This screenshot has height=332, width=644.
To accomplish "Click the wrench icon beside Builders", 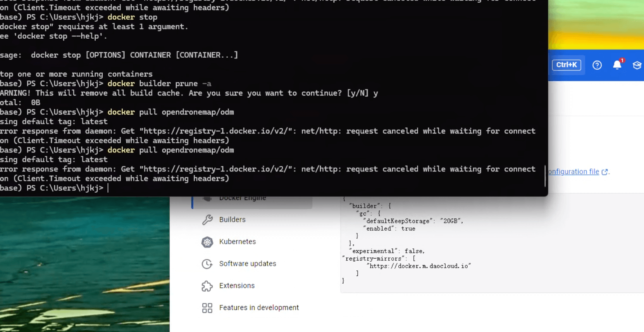I will 207,220.
